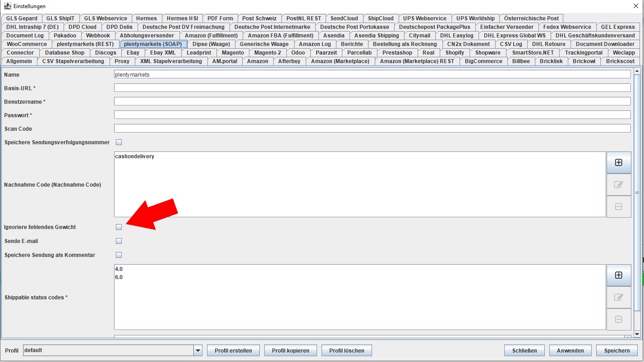Open the Amazon FBA (Fulfillment) tab

(x=281, y=36)
